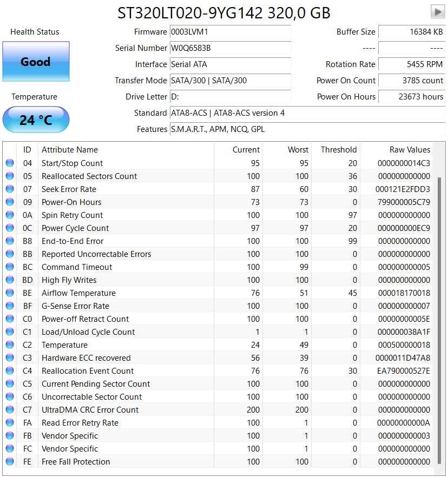Click the status orb for Hardware ECC recovered
The image size is (448, 477).
pyautogui.click(x=10, y=357)
